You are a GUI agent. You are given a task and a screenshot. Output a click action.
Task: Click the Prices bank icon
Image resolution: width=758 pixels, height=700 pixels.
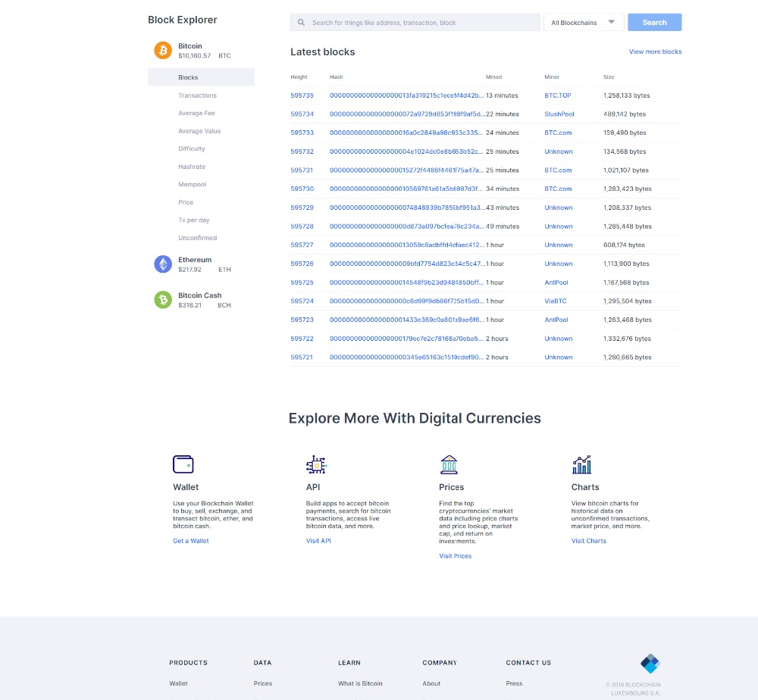pos(449,464)
